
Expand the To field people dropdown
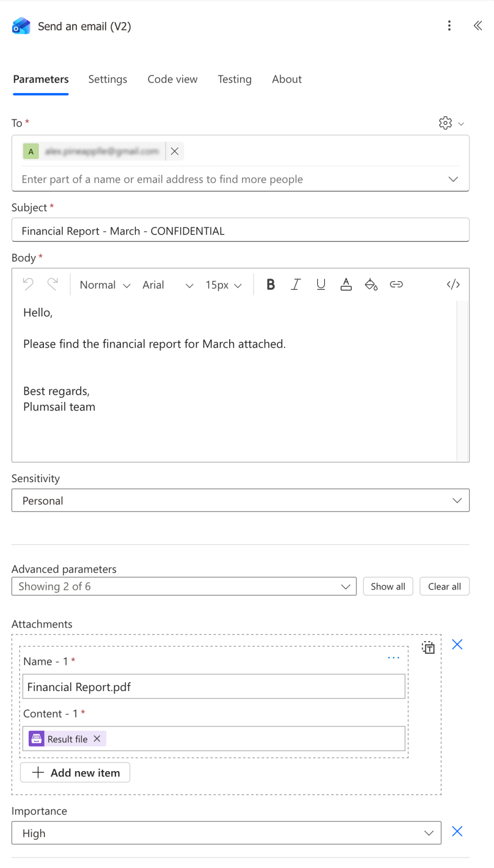453,179
